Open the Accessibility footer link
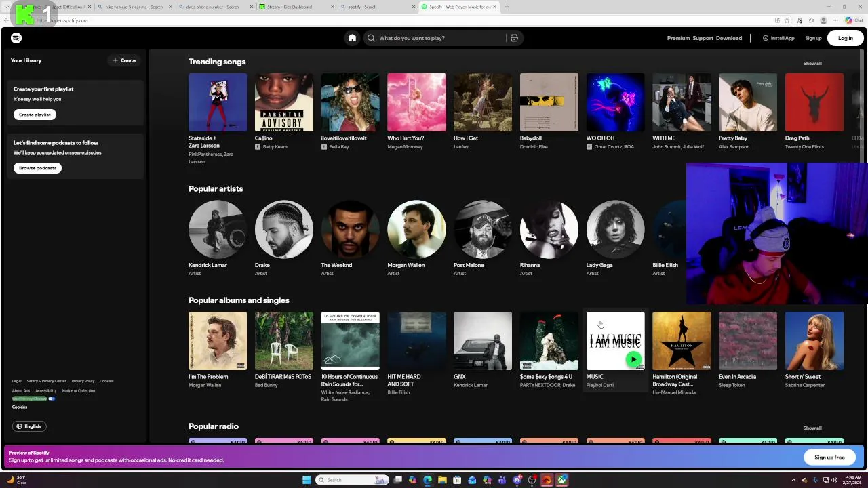The image size is (868, 488). pyautogui.click(x=46, y=390)
